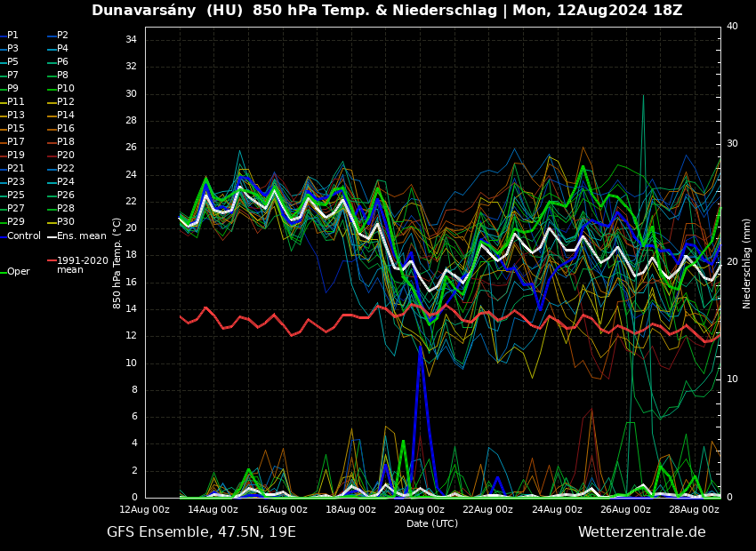This screenshot has width=756, height=551.
Task: Click the P30 legend label
Action: pos(66,222)
